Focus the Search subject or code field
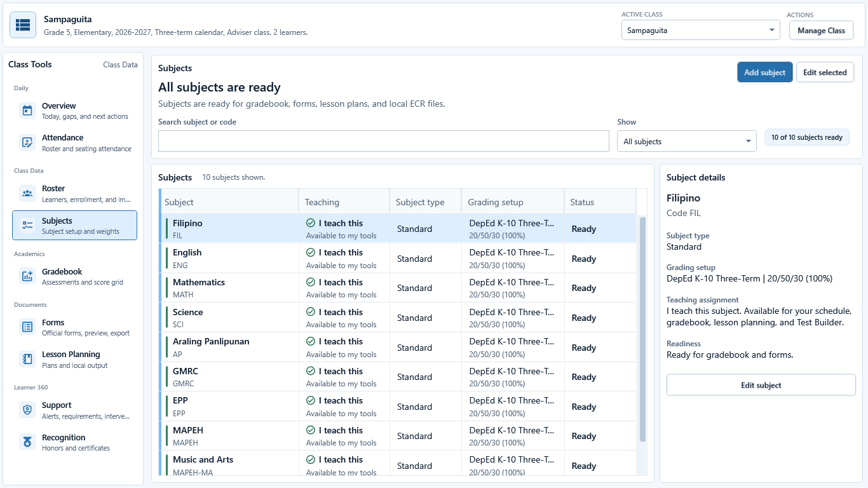 click(x=383, y=141)
